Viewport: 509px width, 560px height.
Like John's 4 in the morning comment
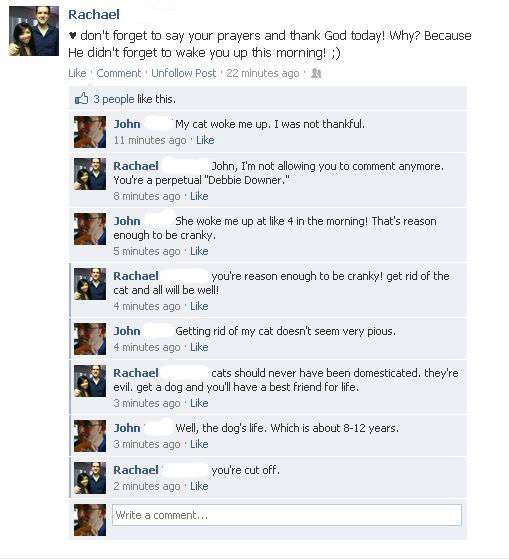pyautogui.click(x=199, y=251)
